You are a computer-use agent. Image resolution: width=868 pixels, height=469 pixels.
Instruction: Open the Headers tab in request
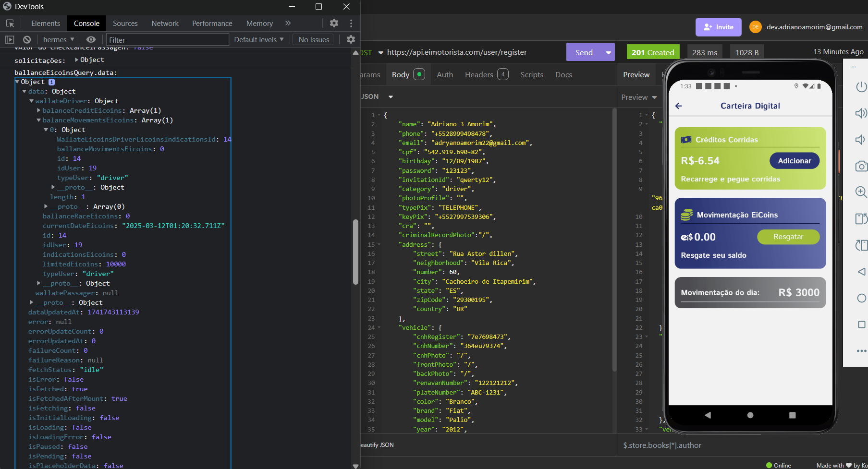(479, 75)
